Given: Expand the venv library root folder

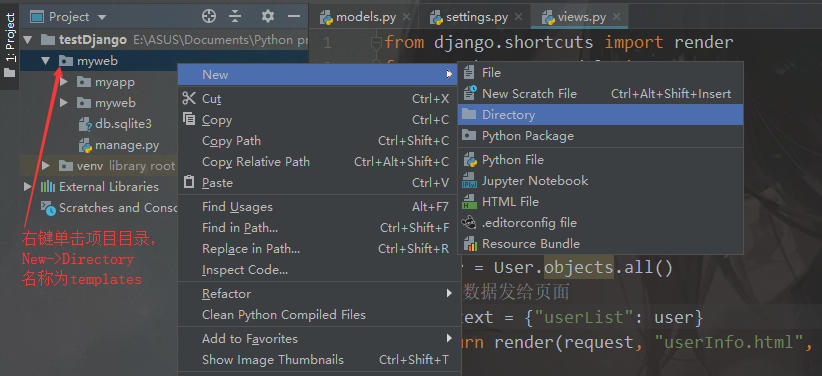Looking at the screenshot, I should (46, 166).
